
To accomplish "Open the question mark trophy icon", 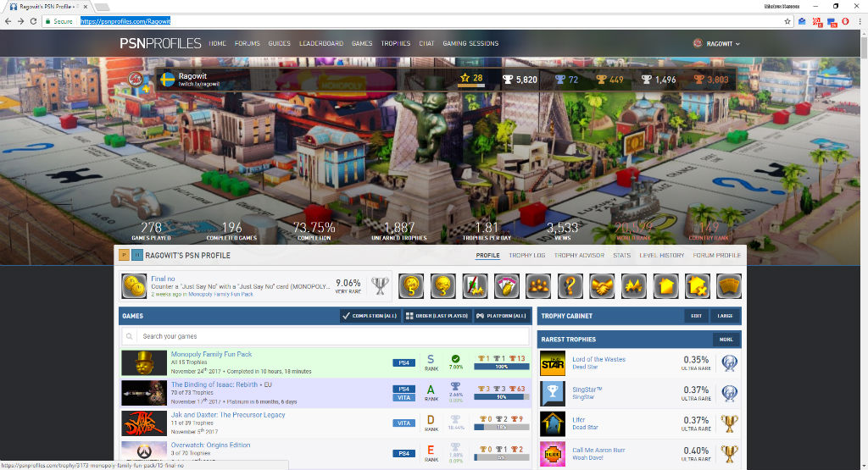I will [570, 286].
